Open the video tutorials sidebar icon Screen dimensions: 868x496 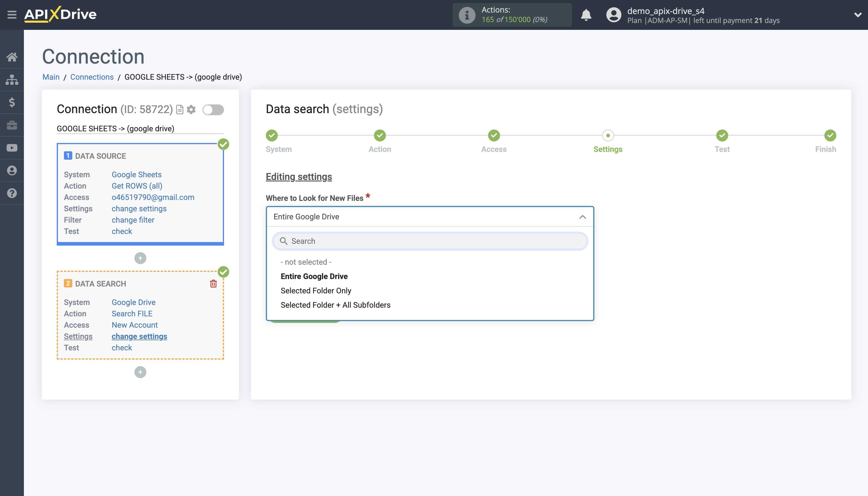(12, 148)
